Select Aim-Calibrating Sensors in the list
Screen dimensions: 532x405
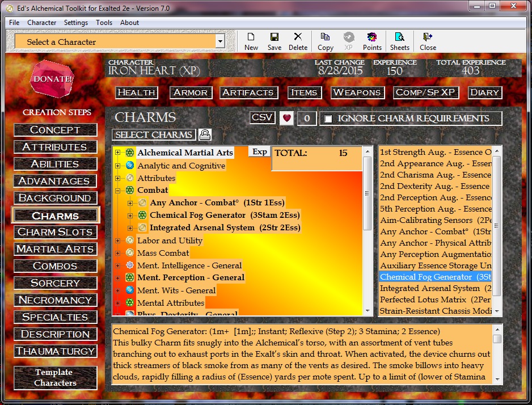pyautogui.click(x=436, y=220)
